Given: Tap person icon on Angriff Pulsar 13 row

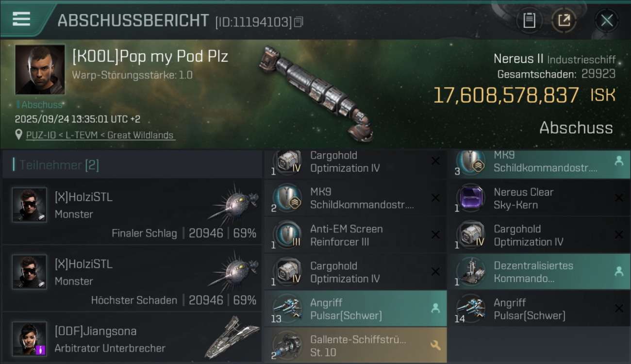Looking at the screenshot, I should coord(435,308).
